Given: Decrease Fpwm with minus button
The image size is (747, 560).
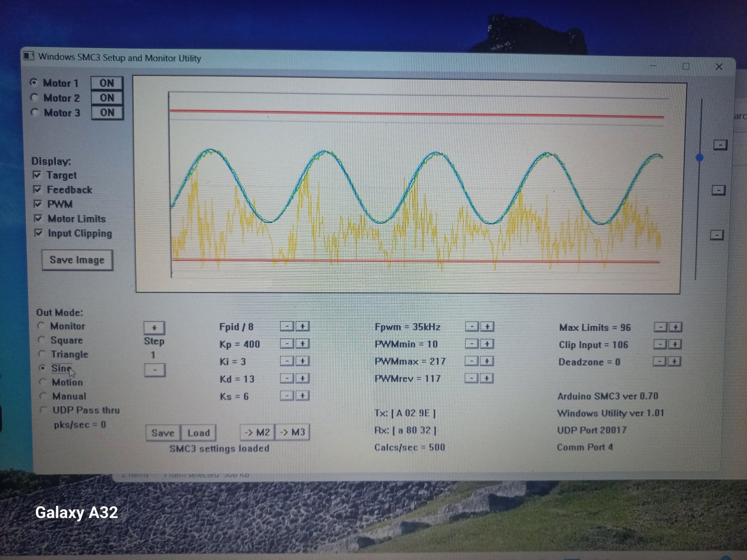Looking at the screenshot, I should 472,327.
